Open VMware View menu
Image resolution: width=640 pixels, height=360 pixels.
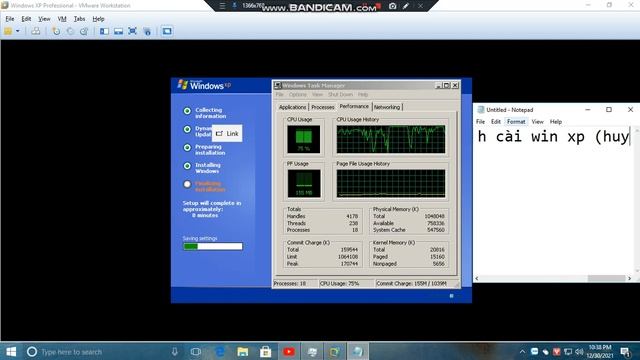[44, 19]
